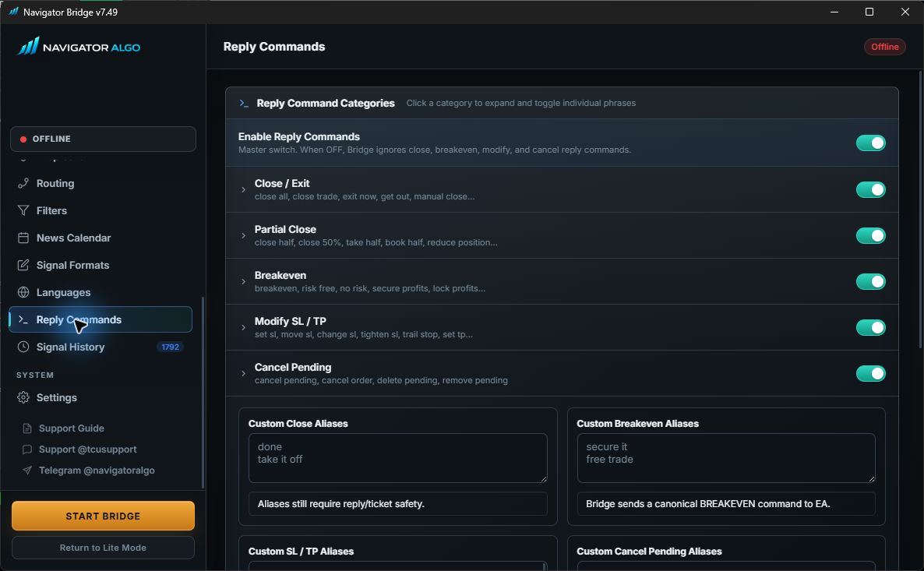The image size is (924, 571).
Task: Expand the Breakeven category chevron
Action: (243, 282)
